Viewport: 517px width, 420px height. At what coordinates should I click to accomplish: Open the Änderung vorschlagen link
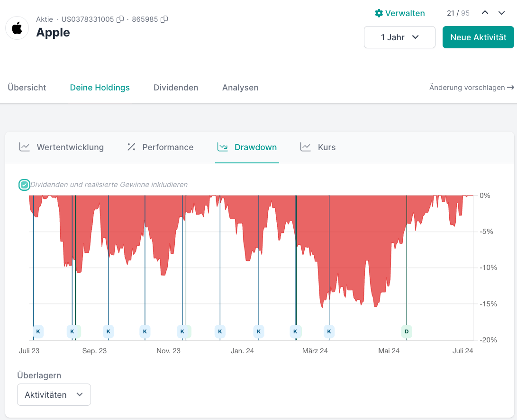(x=472, y=88)
